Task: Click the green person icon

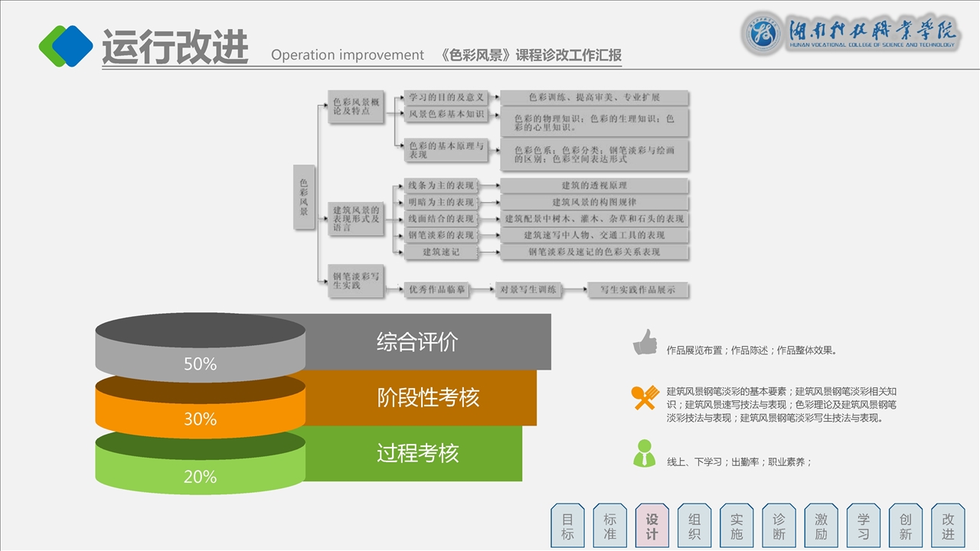Action: 644,453
